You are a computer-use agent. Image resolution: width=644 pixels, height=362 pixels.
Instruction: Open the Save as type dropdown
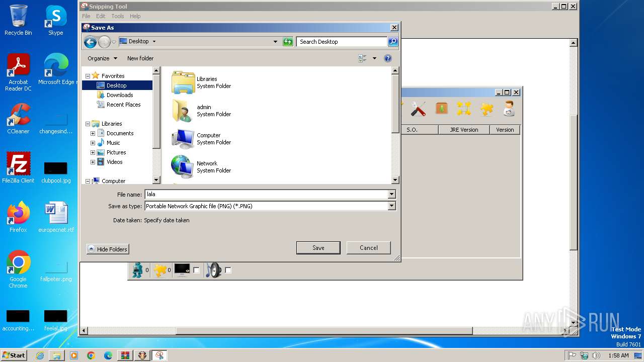pos(391,206)
